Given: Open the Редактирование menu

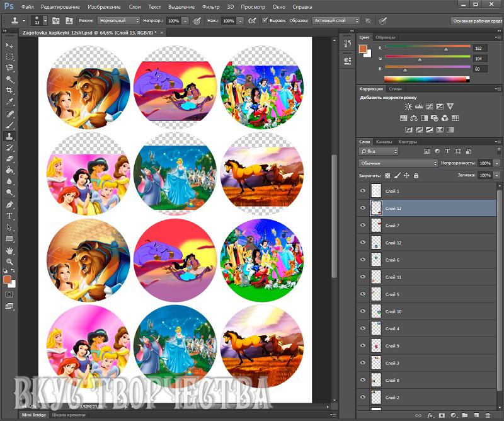Looking at the screenshot, I should click(60, 7).
